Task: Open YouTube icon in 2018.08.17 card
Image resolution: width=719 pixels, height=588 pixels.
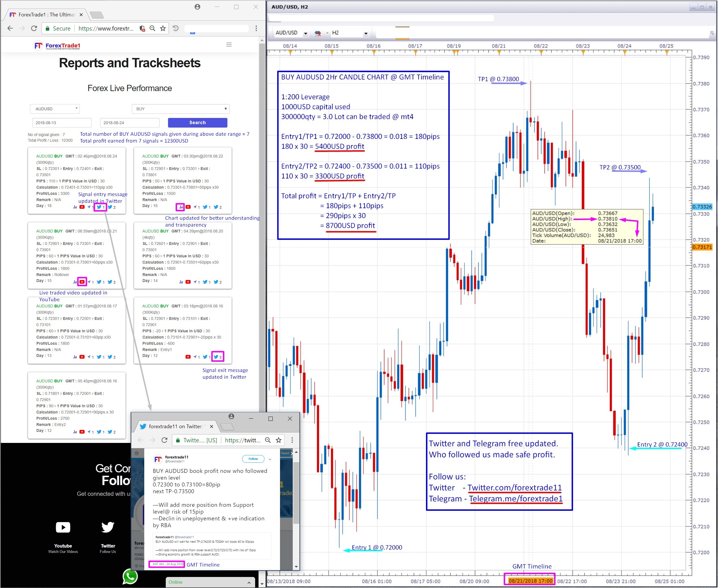Action: (x=82, y=357)
